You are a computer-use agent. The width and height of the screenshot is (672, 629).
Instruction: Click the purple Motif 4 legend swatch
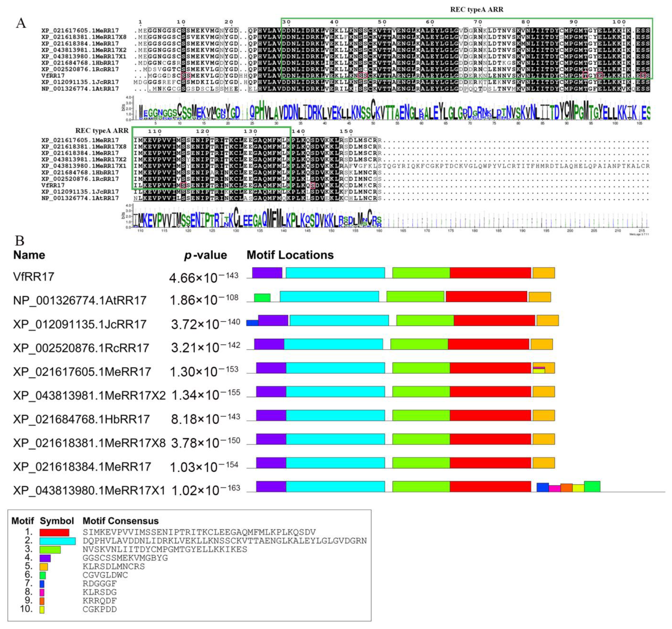45,558
